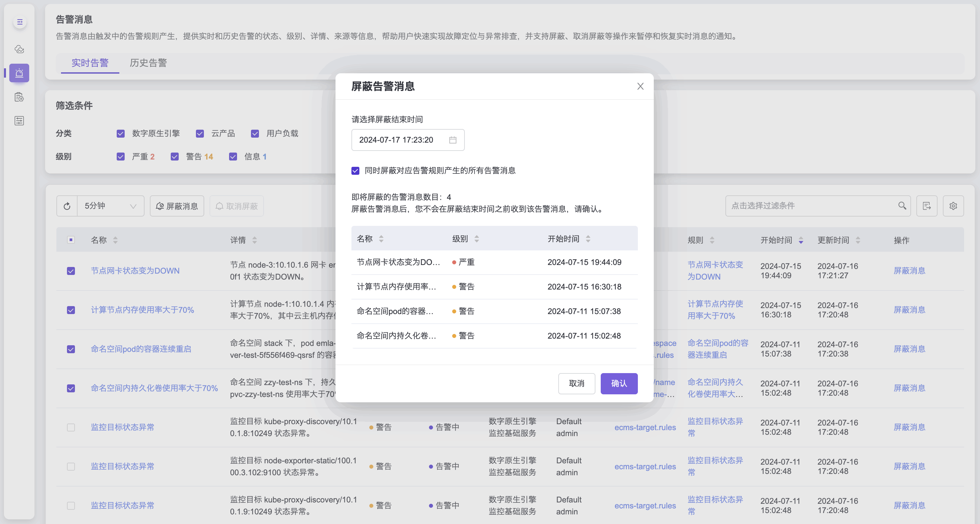Image resolution: width=980 pixels, height=524 pixels.
Task: Click the alarm bell sidebar icon
Action: pyautogui.click(x=19, y=73)
